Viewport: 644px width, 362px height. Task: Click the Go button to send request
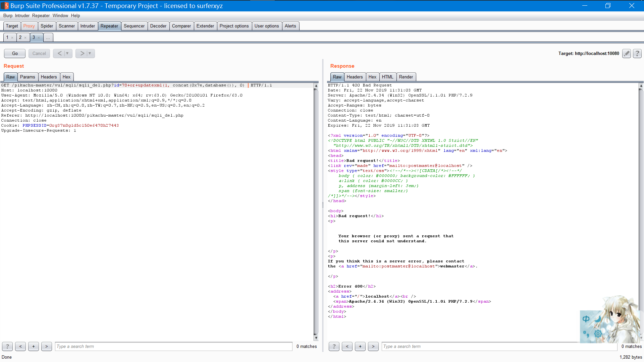pos(15,53)
